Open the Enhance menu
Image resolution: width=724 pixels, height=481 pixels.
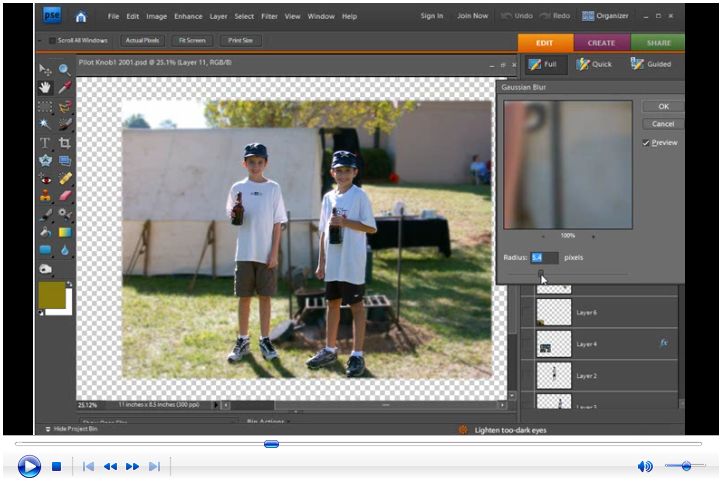pos(188,16)
